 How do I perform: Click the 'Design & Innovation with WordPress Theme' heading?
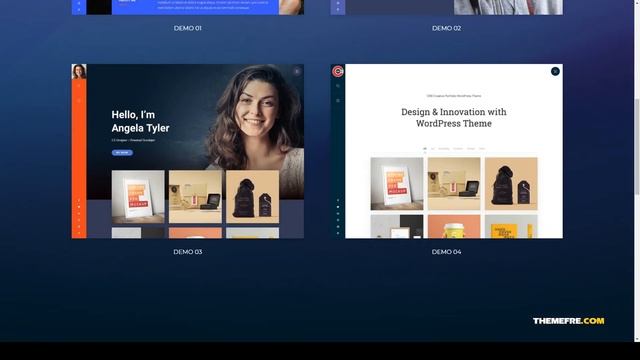click(x=454, y=118)
